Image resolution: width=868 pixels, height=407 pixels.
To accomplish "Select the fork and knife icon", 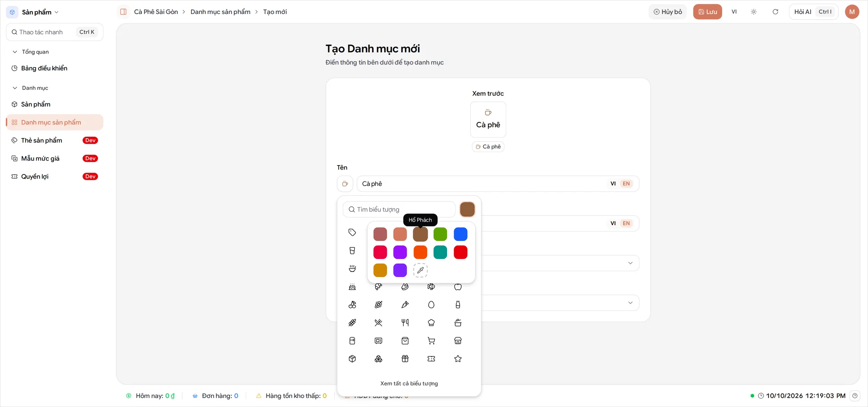I will pyautogui.click(x=405, y=323).
